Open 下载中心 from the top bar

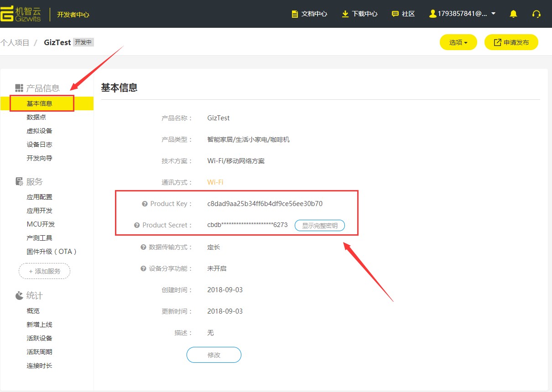359,14
